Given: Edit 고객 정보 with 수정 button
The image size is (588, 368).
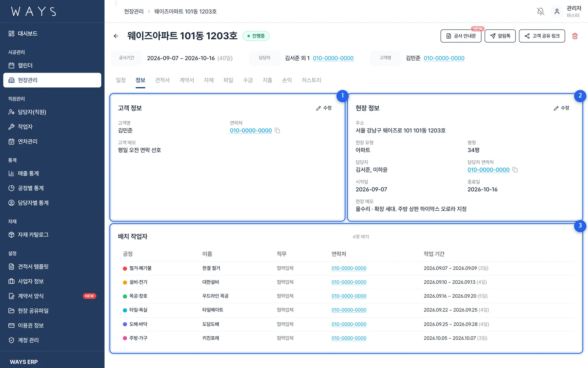Looking at the screenshot, I should (324, 108).
